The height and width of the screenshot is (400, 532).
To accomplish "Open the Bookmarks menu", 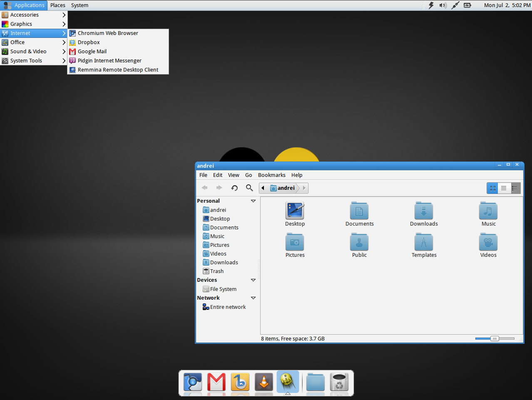I will tap(272, 175).
